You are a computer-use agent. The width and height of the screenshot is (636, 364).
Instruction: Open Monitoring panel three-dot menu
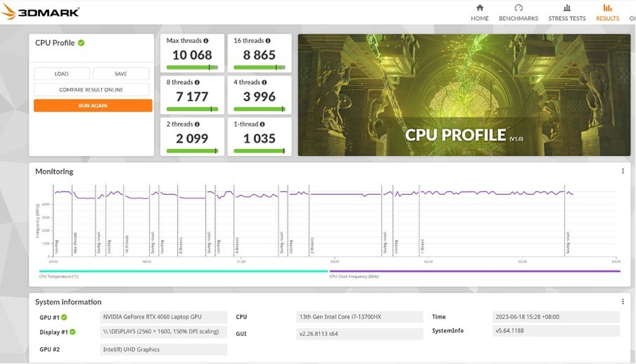click(623, 171)
